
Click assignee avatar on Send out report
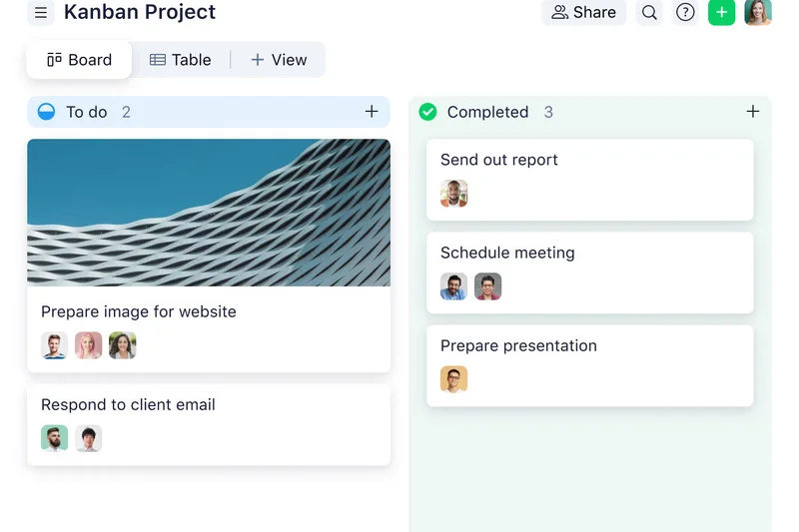pyautogui.click(x=453, y=194)
